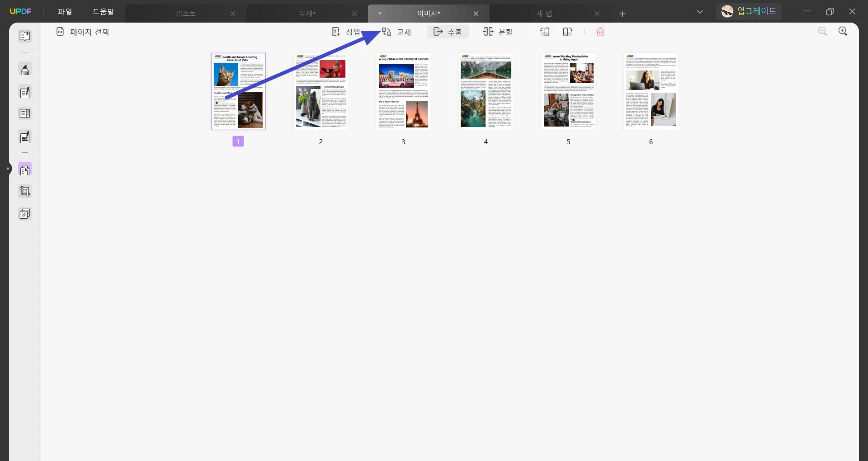Screen dimensions: 868x461
Task: Restore down the UPDF window
Action: (830, 11)
